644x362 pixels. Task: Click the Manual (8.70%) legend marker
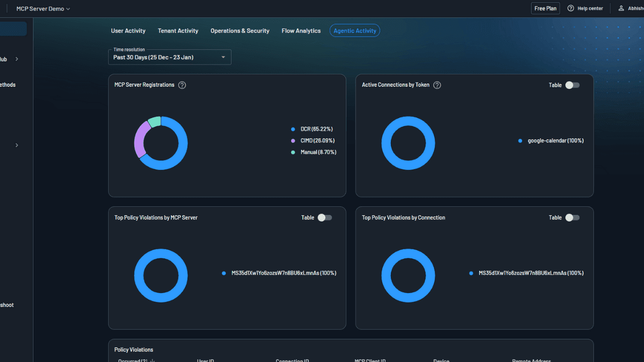tap(293, 152)
